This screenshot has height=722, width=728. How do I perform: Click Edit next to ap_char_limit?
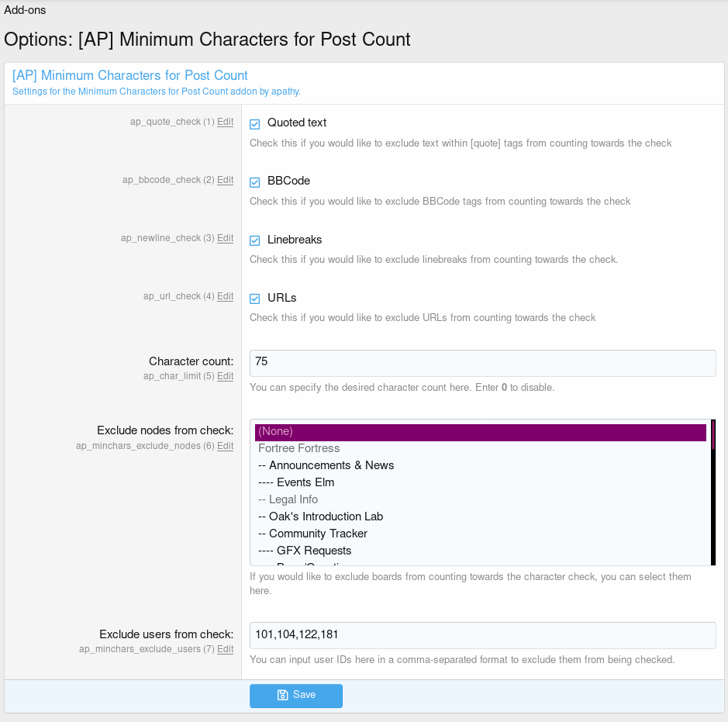pyautogui.click(x=225, y=377)
